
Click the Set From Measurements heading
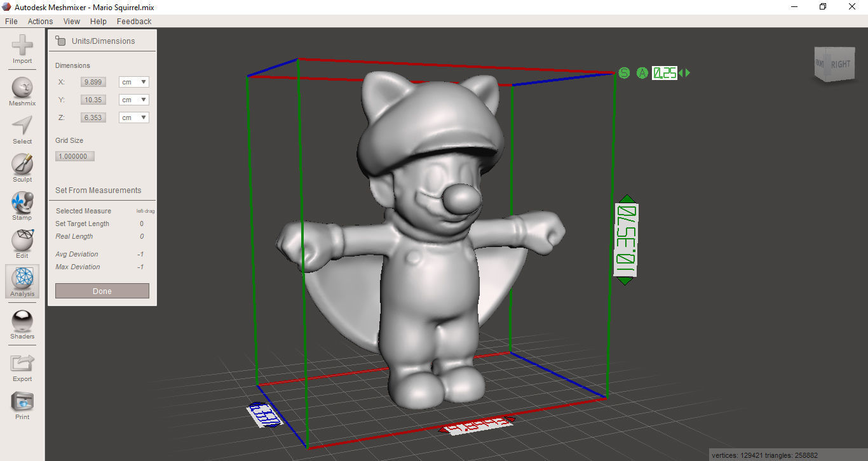point(98,190)
